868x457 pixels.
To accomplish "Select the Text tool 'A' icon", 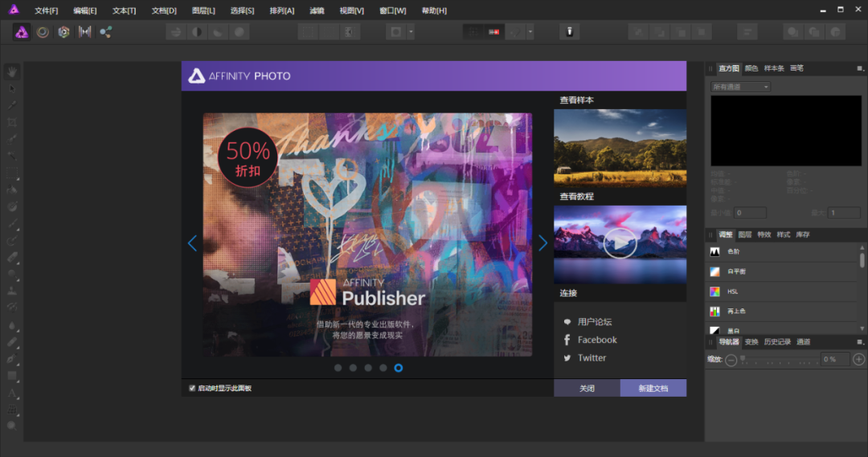I will [x=11, y=394].
